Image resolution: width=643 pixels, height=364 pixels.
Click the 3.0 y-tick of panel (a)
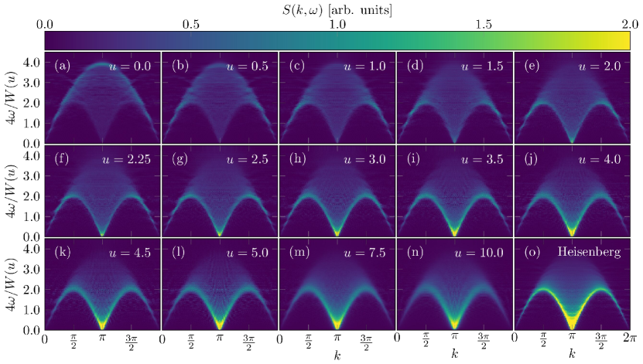(31, 83)
